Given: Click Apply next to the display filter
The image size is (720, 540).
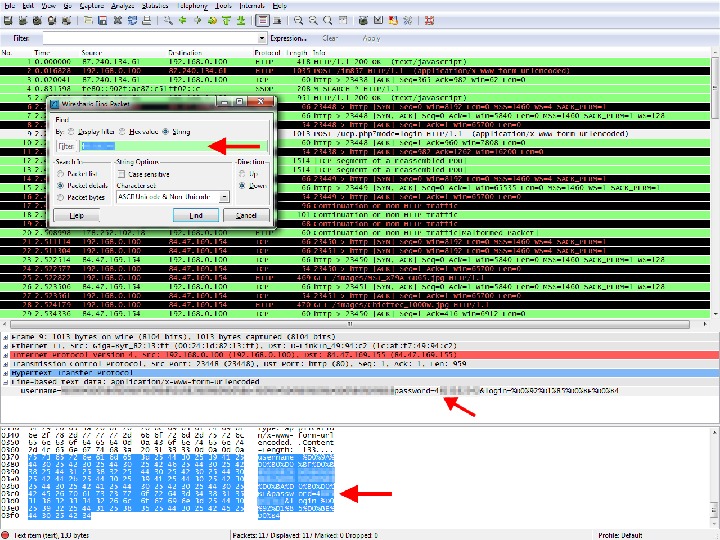Looking at the screenshot, I should point(371,38).
